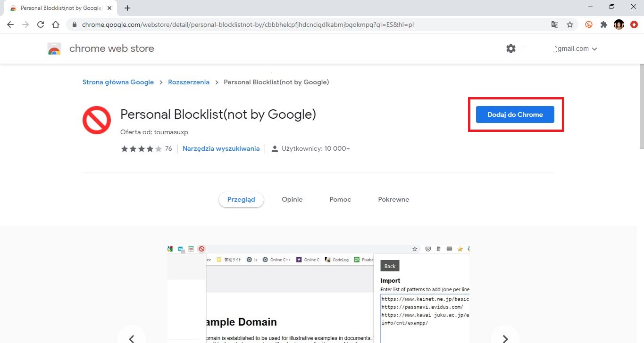Click the star rating of the extension
This screenshot has width=644, height=343.
[x=141, y=149]
